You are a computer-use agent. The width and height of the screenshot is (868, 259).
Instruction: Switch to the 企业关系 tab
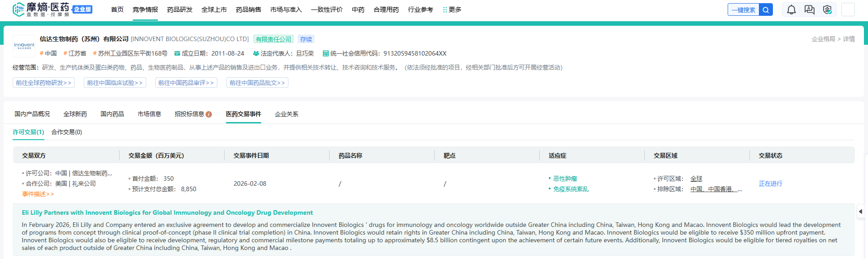point(287,114)
